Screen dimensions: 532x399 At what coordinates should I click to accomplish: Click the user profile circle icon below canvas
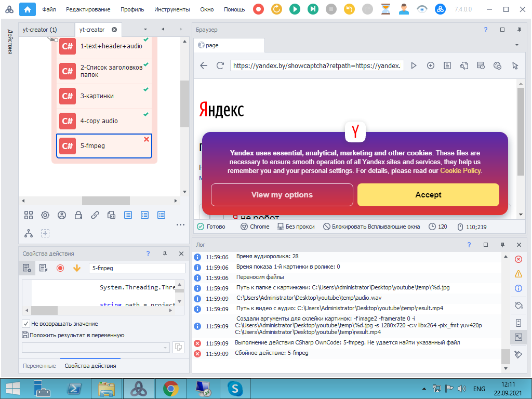(x=62, y=215)
